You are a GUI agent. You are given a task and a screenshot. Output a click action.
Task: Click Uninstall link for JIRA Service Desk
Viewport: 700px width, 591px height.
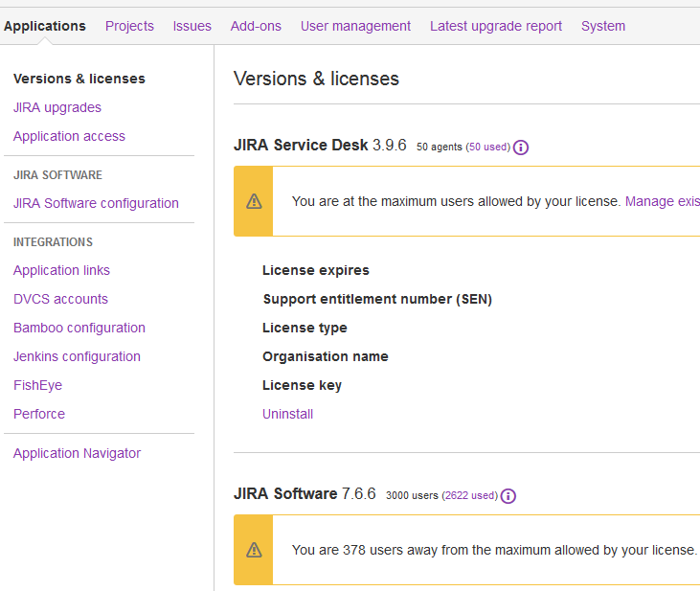288,414
